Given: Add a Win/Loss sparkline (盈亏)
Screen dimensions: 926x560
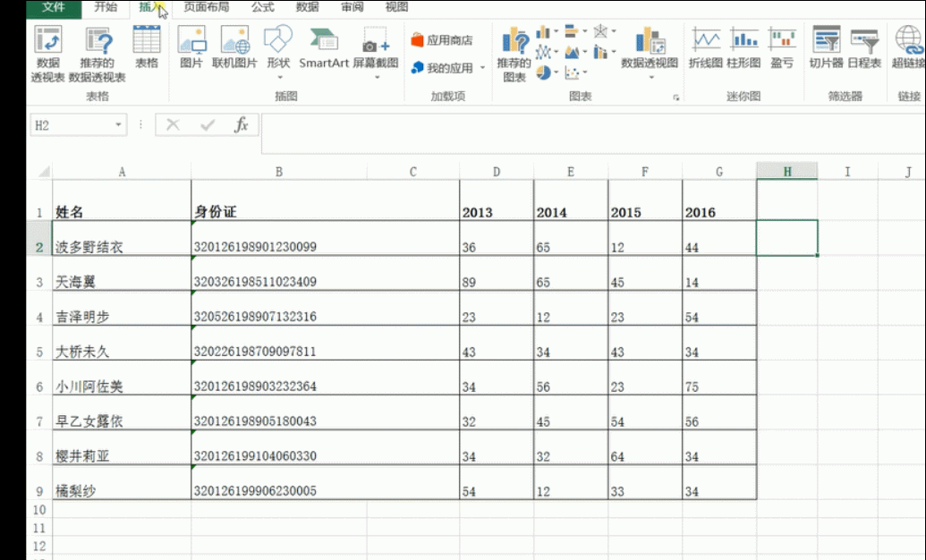Looking at the screenshot, I should coord(783,47).
